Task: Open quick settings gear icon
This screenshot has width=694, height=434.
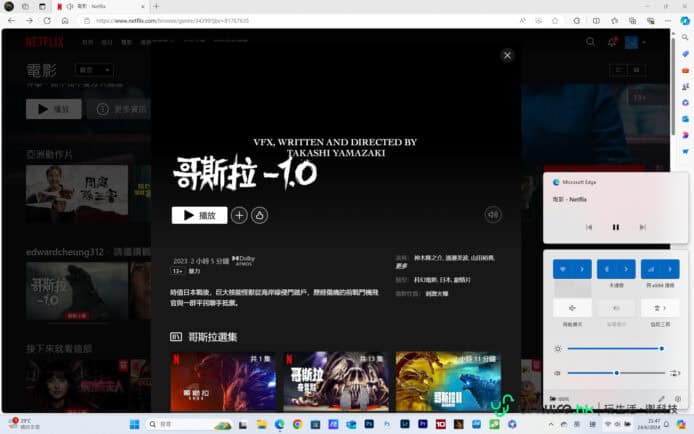Action: 677,399
